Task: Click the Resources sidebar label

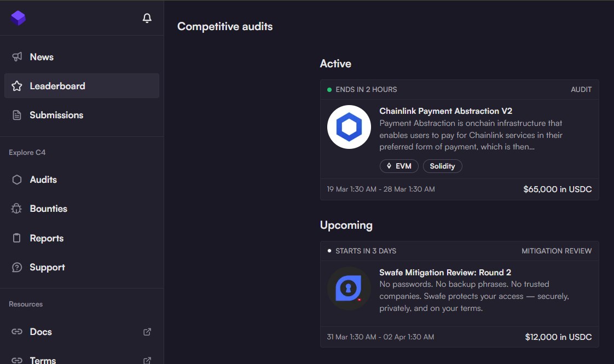Action: click(x=26, y=304)
